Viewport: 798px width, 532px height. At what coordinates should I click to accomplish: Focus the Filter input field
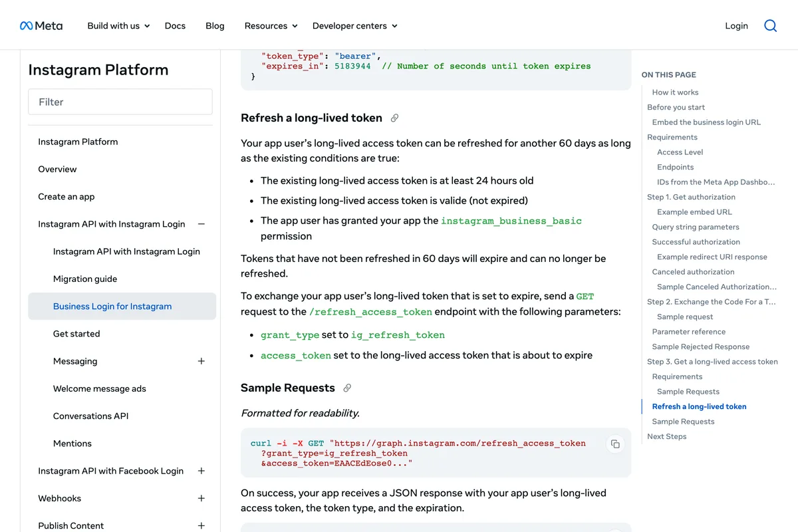tap(120, 102)
